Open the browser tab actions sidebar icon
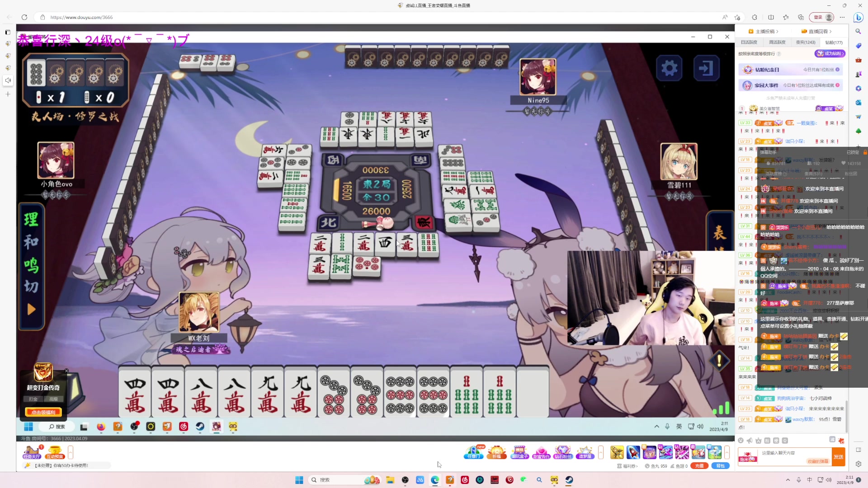 pos(8,32)
